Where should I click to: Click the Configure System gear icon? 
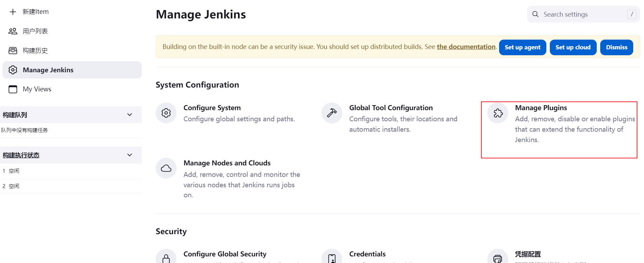coord(166,113)
